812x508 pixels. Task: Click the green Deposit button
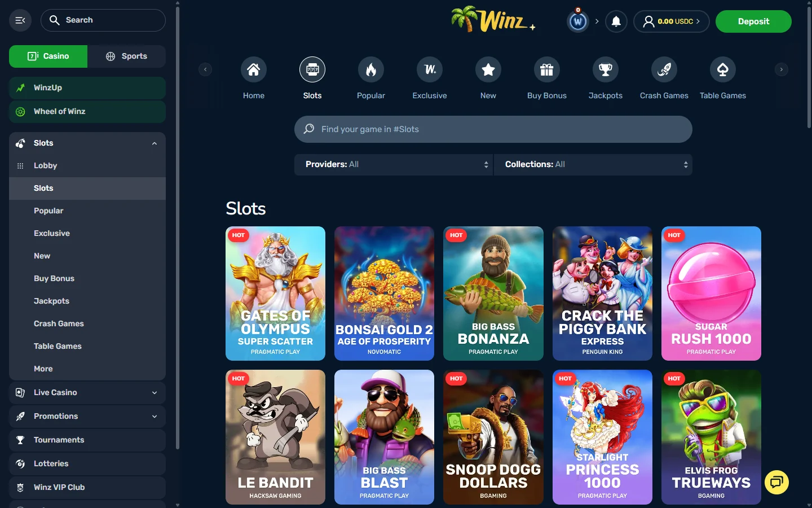pos(753,21)
